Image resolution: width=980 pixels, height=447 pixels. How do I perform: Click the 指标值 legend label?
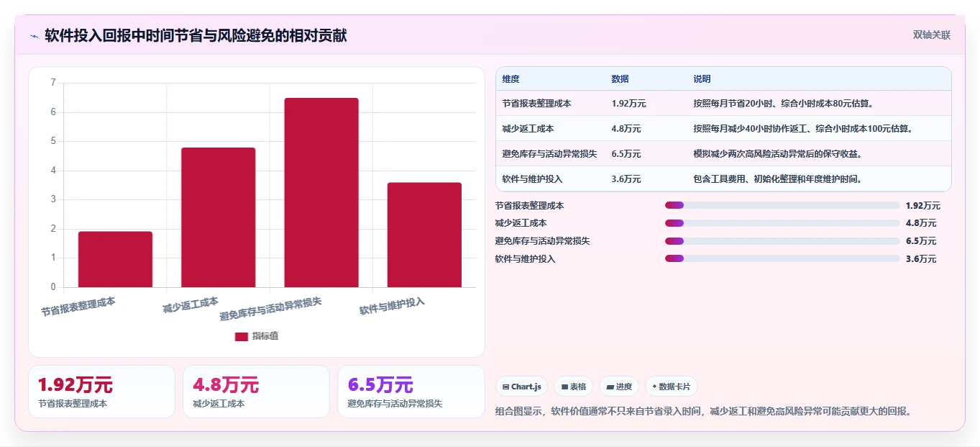click(x=265, y=336)
